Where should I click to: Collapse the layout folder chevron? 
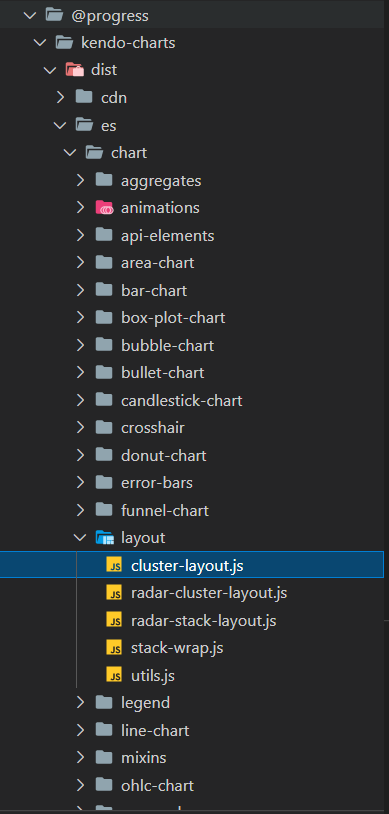tap(80, 538)
